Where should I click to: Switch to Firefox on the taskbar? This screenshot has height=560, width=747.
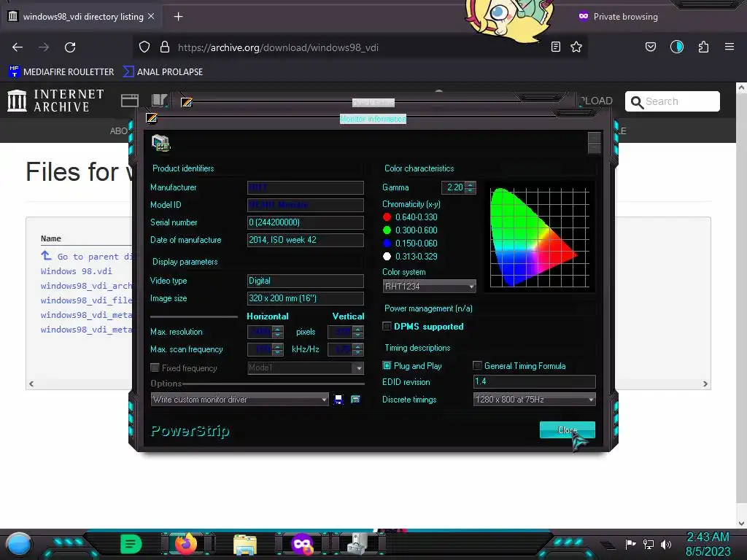pyautogui.click(x=186, y=544)
